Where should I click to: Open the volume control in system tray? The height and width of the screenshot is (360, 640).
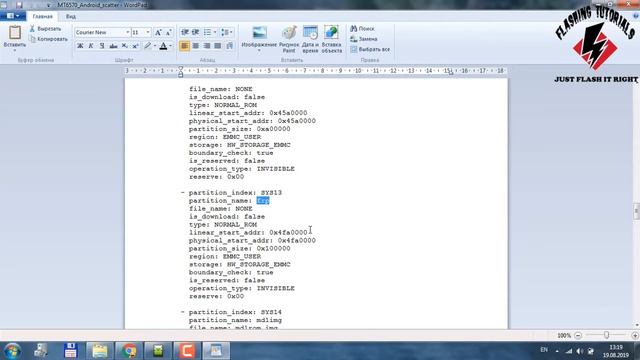click(580, 351)
